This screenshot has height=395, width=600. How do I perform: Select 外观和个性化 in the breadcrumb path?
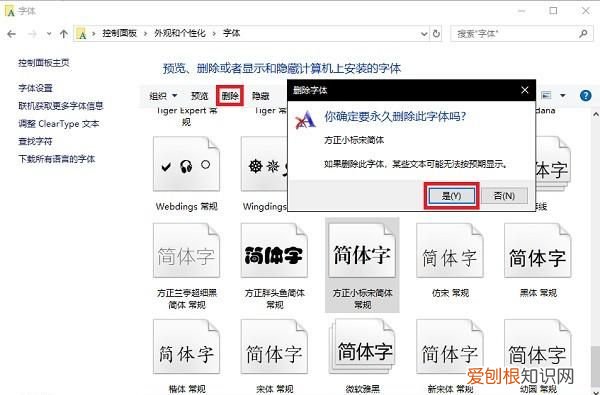(x=180, y=33)
